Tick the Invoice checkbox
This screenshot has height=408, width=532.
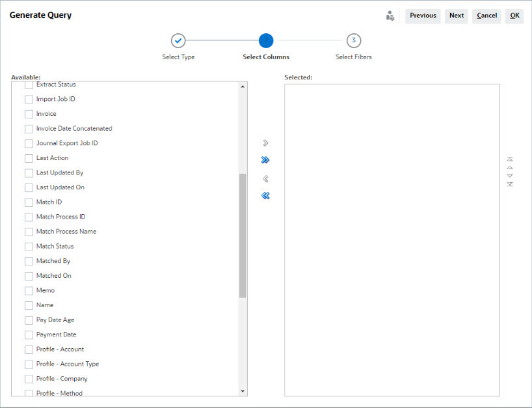tap(29, 114)
